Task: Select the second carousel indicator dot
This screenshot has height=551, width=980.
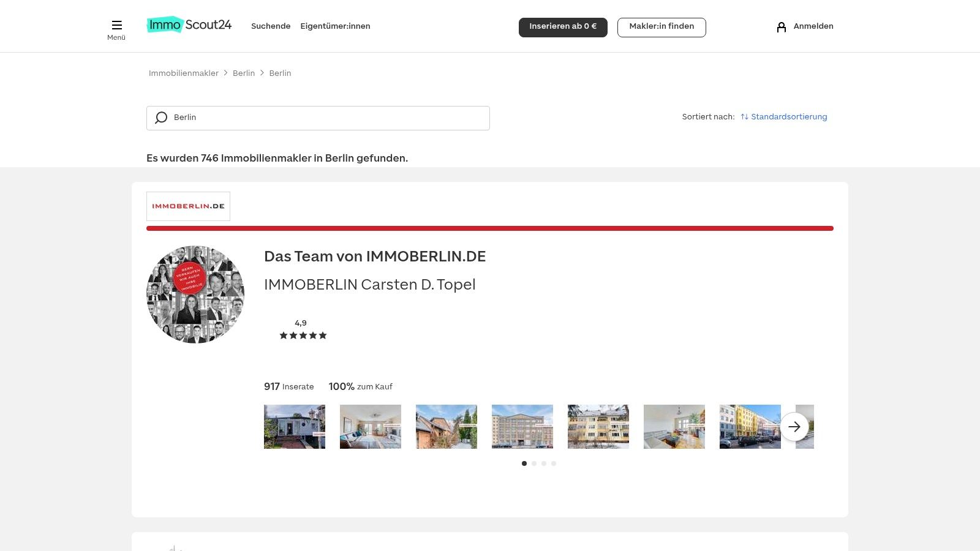Action: click(x=534, y=463)
